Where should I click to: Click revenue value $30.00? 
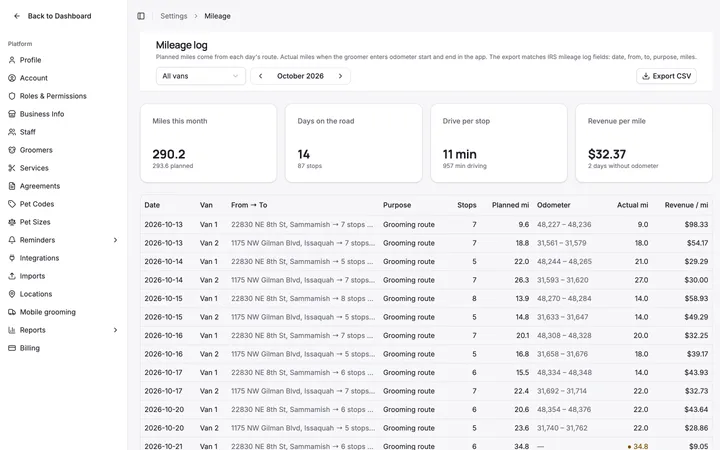click(696, 280)
